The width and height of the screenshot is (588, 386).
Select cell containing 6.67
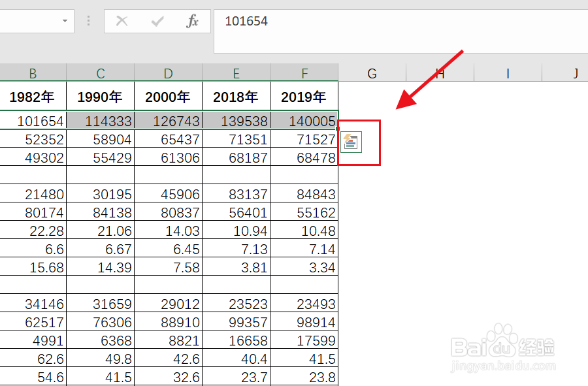(101, 248)
